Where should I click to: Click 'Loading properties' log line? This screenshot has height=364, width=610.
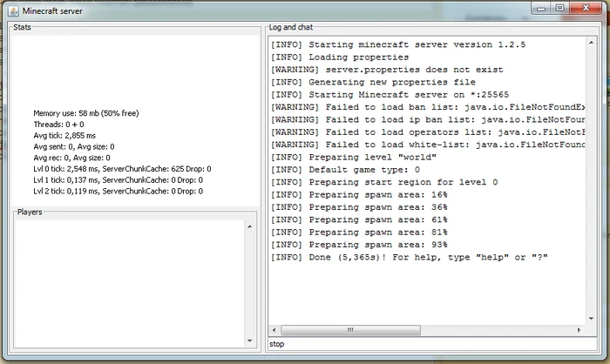click(340, 57)
